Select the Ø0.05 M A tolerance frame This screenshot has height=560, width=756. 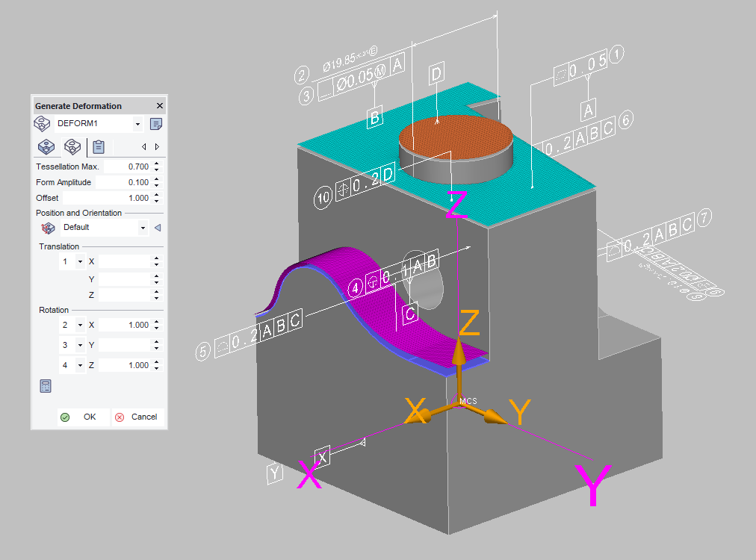pyautogui.click(x=362, y=77)
